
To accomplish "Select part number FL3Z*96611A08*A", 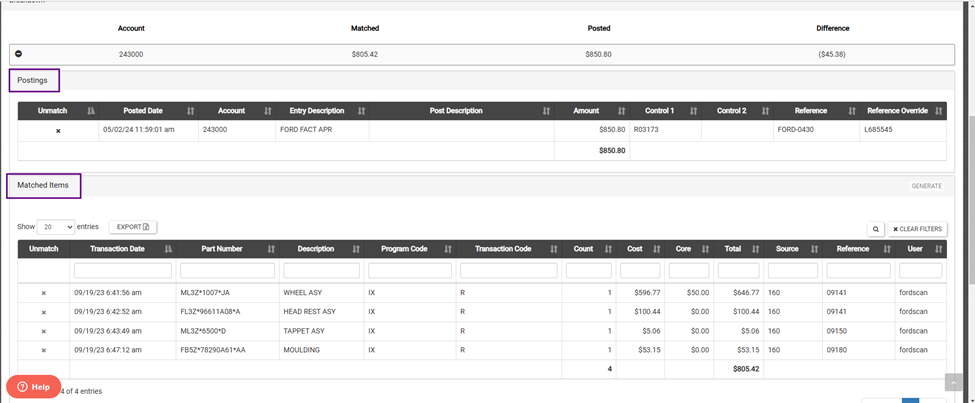I will point(210,312).
